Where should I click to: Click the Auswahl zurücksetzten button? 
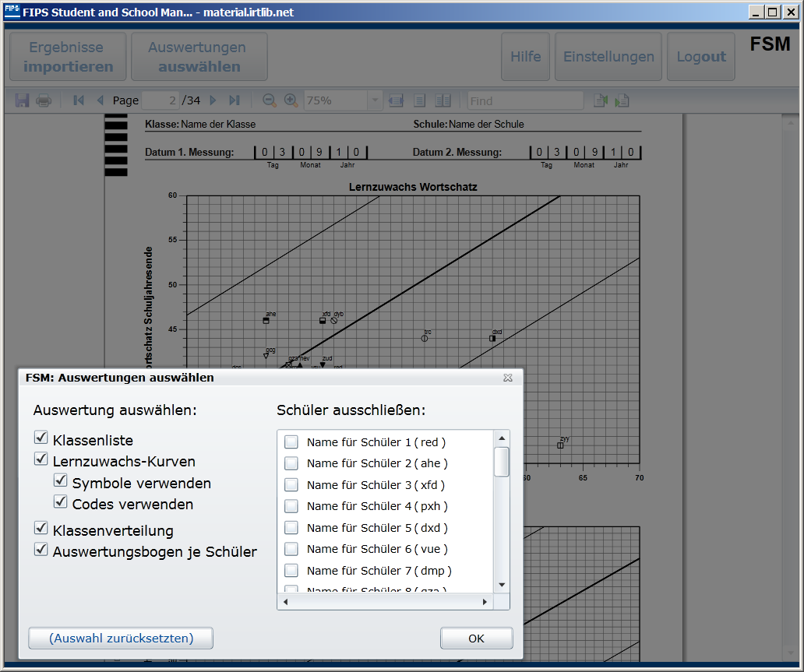click(x=121, y=639)
